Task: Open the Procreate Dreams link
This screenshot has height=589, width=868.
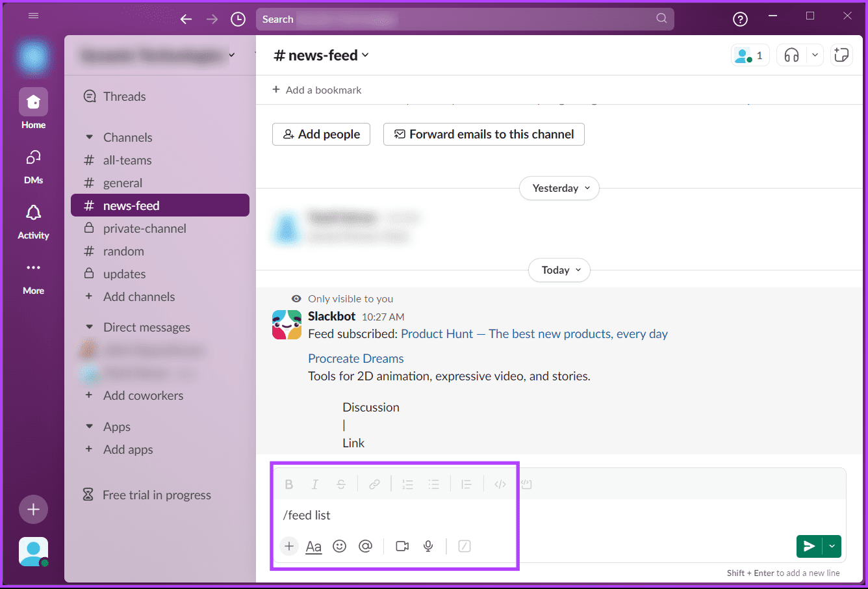Action: coord(355,359)
